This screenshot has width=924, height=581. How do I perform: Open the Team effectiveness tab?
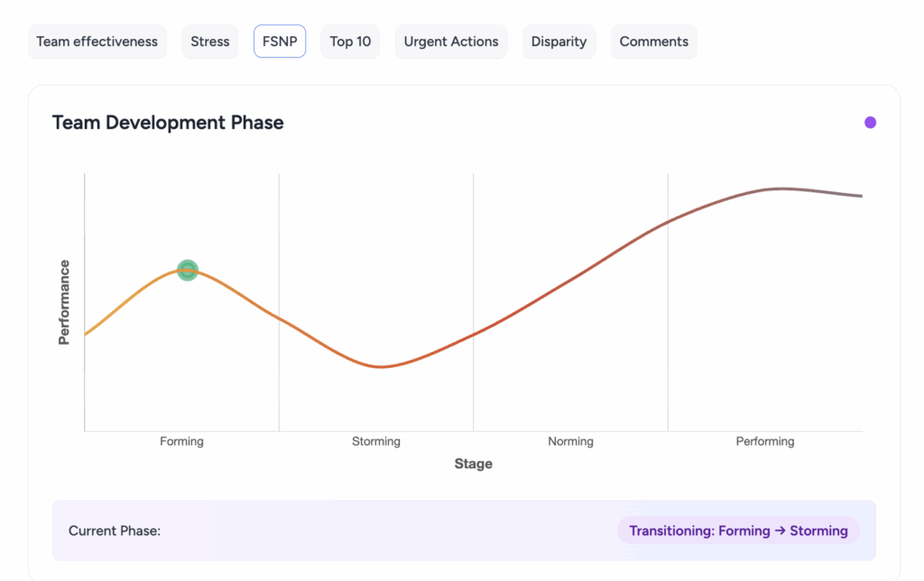pos(97,41)
